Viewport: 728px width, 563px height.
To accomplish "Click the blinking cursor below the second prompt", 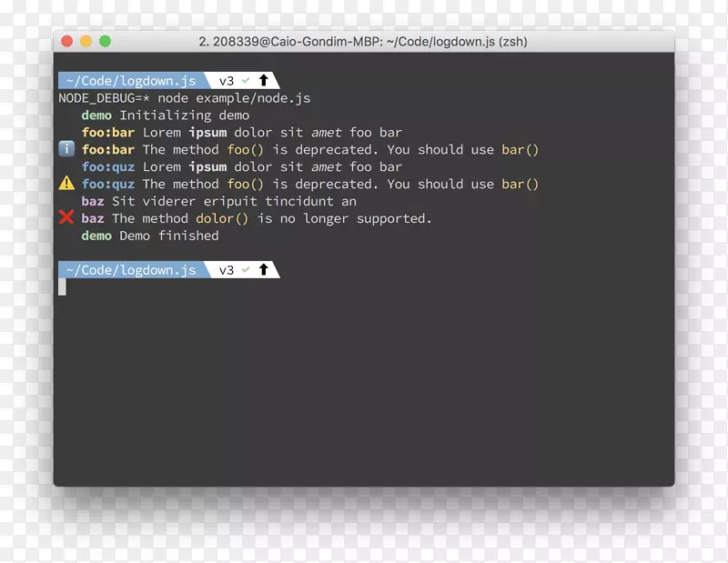I will (62, 286).
